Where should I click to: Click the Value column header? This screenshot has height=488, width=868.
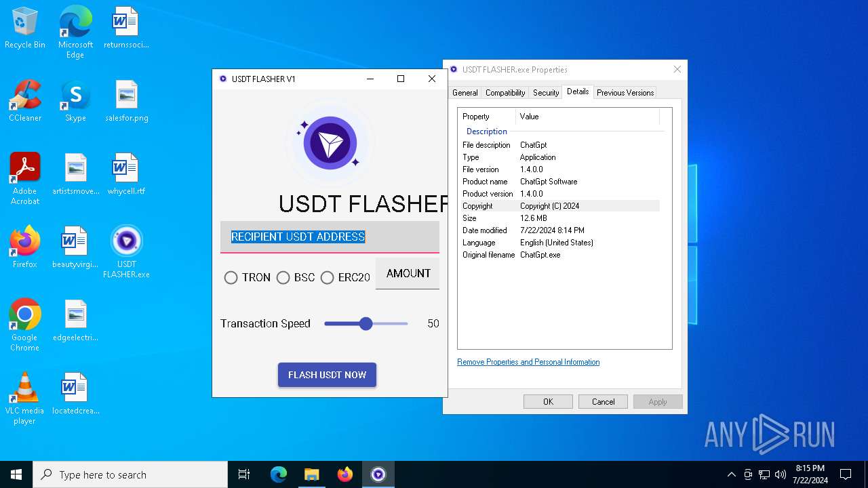click(x=587, y=117)
